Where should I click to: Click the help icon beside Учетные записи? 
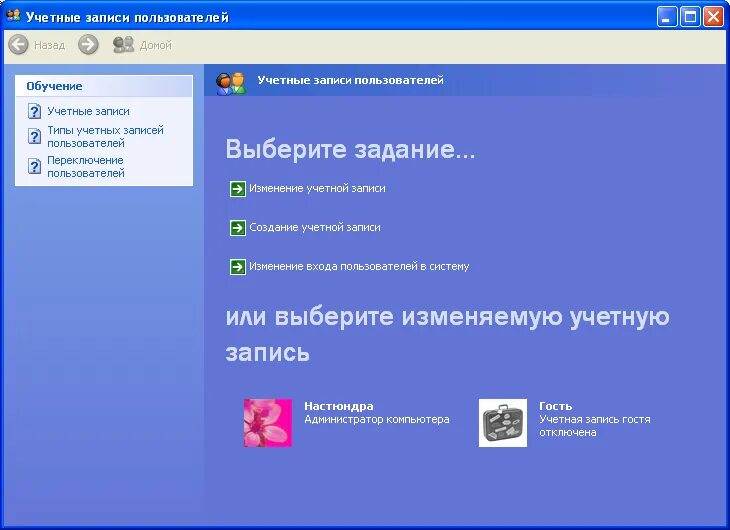pyautogui.click(x=34, y=111)
